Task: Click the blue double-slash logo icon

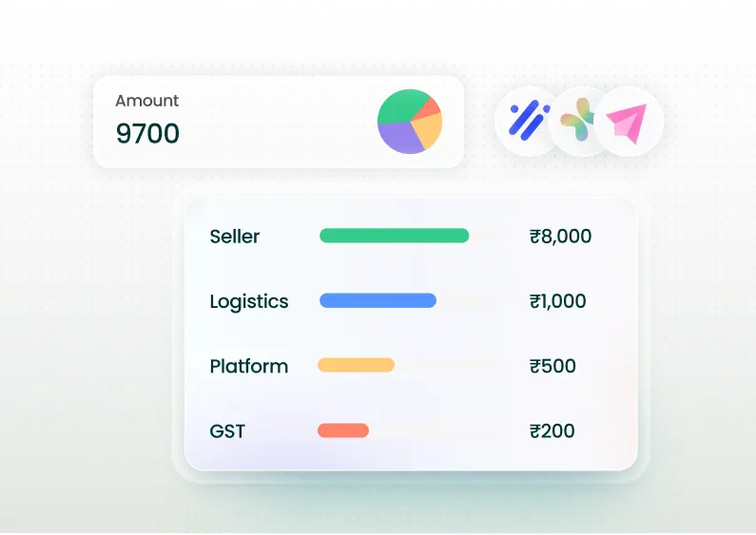Action: click(524, 121)
